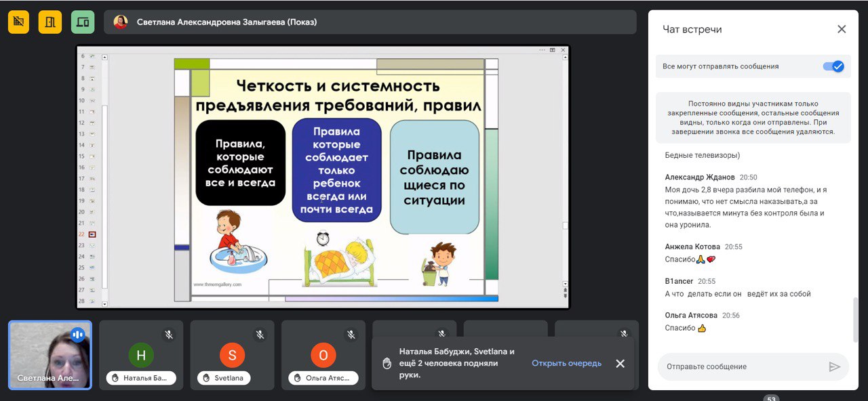Click the raised hand icon in the notification

point(387,364)
